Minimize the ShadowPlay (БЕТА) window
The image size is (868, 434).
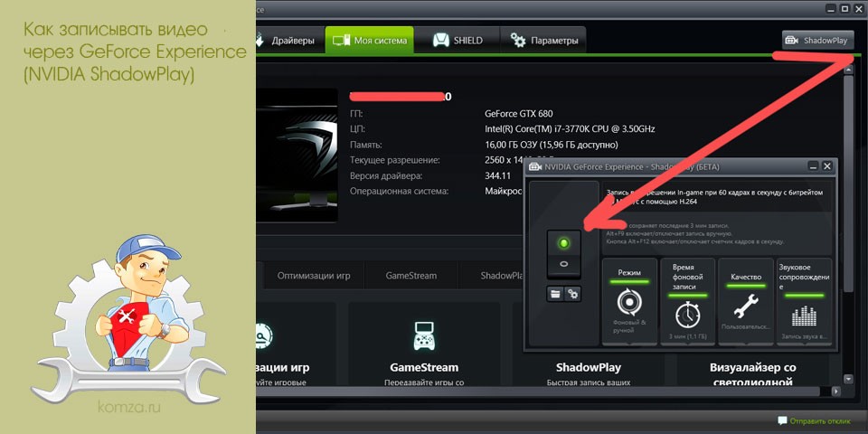click(x=813, y=166)
